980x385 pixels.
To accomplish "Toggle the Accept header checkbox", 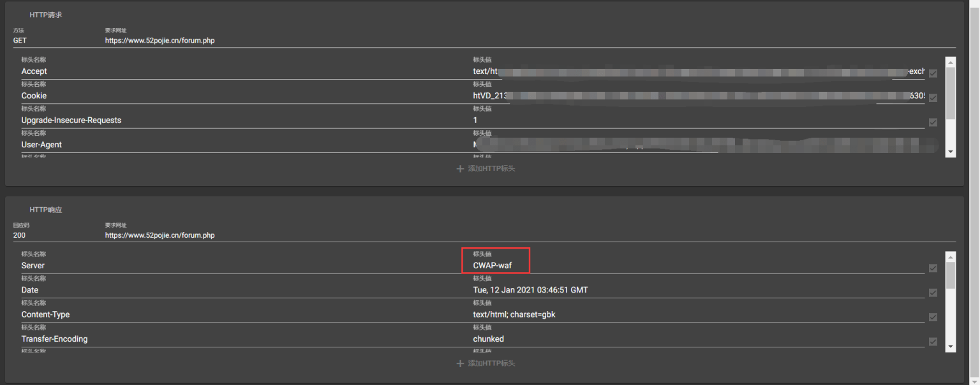I will pos(933,74).
